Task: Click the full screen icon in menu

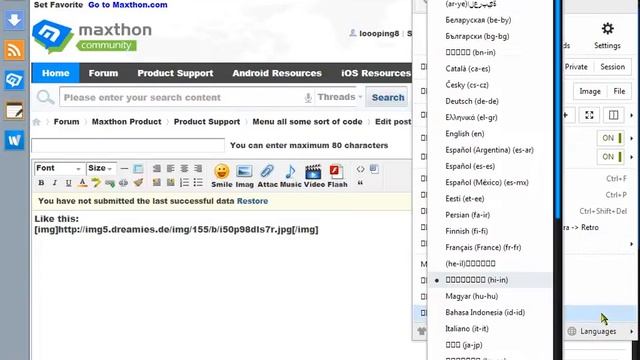Action: 589,115
